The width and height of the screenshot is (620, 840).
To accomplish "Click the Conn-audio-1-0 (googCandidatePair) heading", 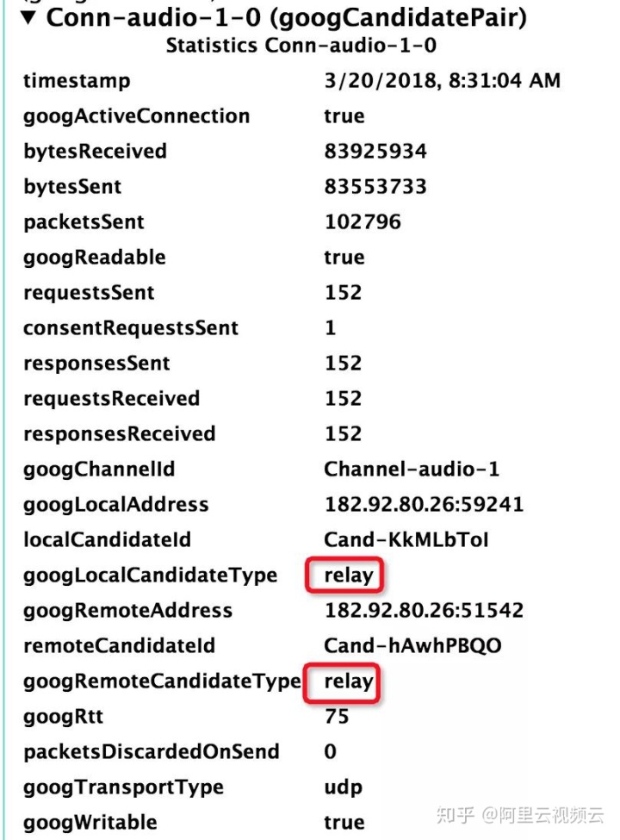I will (x=286, y=17).
